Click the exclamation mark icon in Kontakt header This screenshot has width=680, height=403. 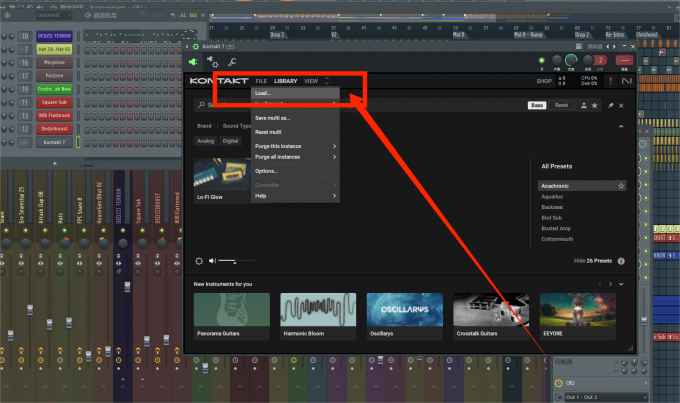click(x=611, y=81)
